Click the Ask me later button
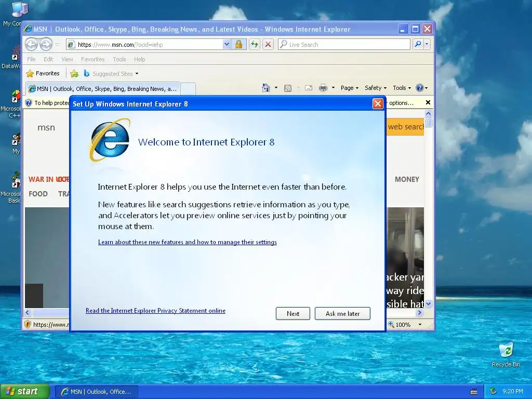Image resolution: width=532 pixels, height=399 pixels. coord(342,313)
